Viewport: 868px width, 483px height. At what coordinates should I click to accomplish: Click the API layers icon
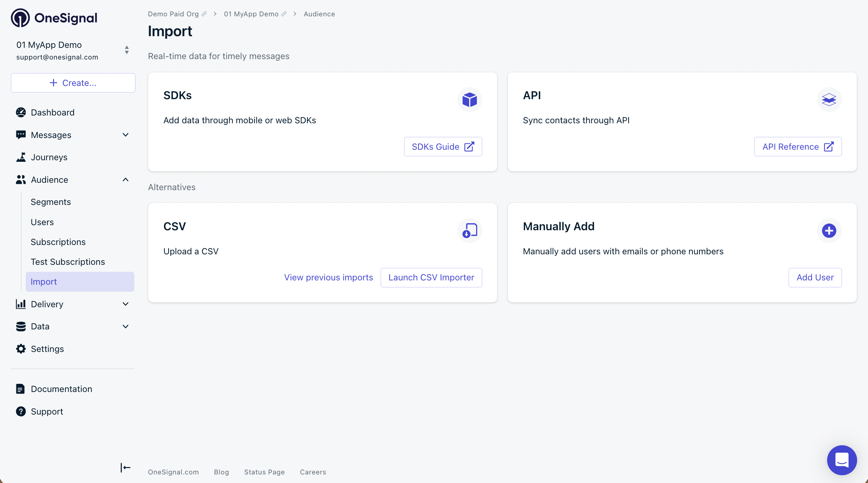click(829, 100)
